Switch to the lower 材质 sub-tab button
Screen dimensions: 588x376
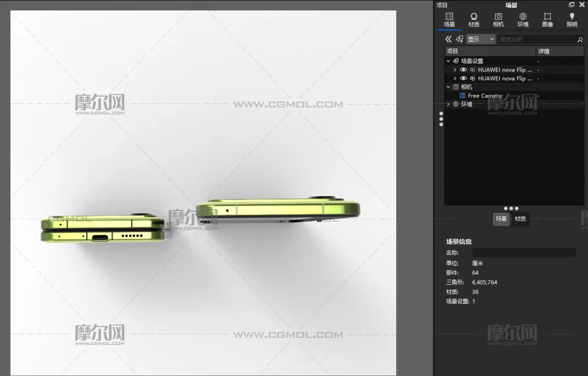coord(520,219)
